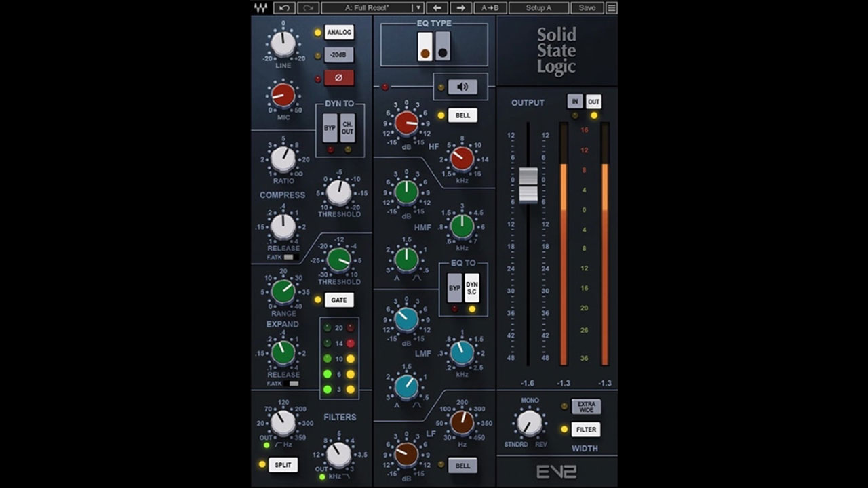Toggle the compressor F.ATK switch
Viewport: 868px width, 488px height.
coord(292,258)
